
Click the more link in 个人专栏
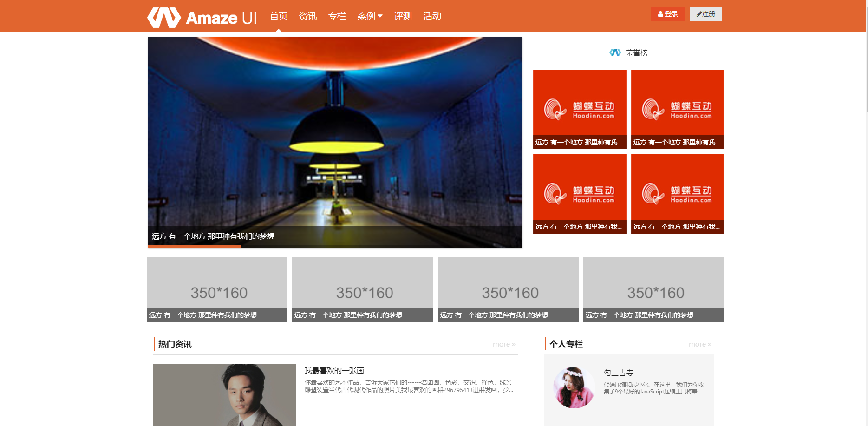(699, 344)
